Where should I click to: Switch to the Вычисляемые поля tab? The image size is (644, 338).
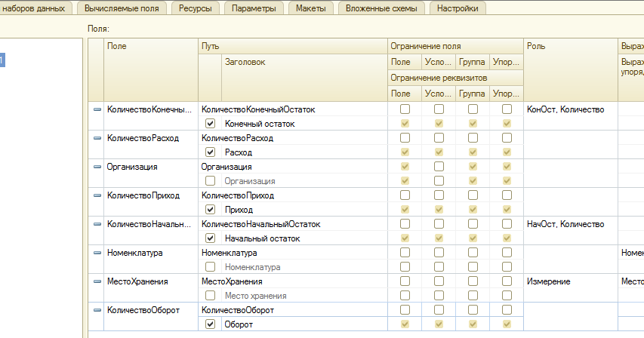pos(122,8)
